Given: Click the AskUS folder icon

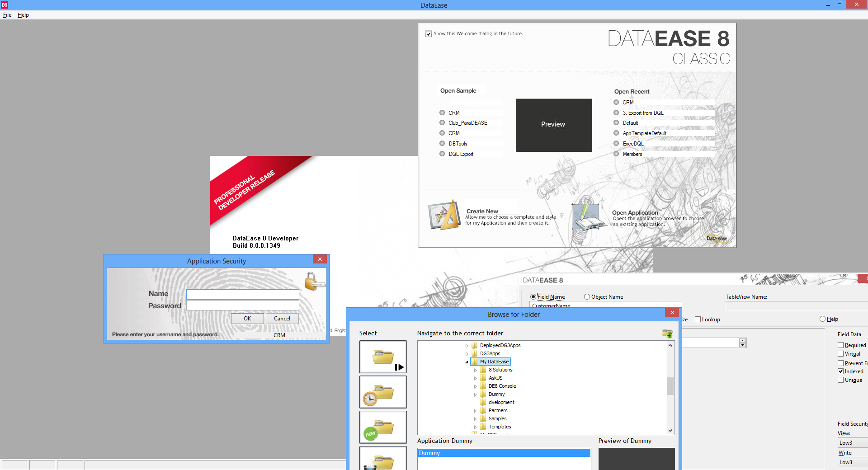Looking at the screenshot, I should coord(483,378).
